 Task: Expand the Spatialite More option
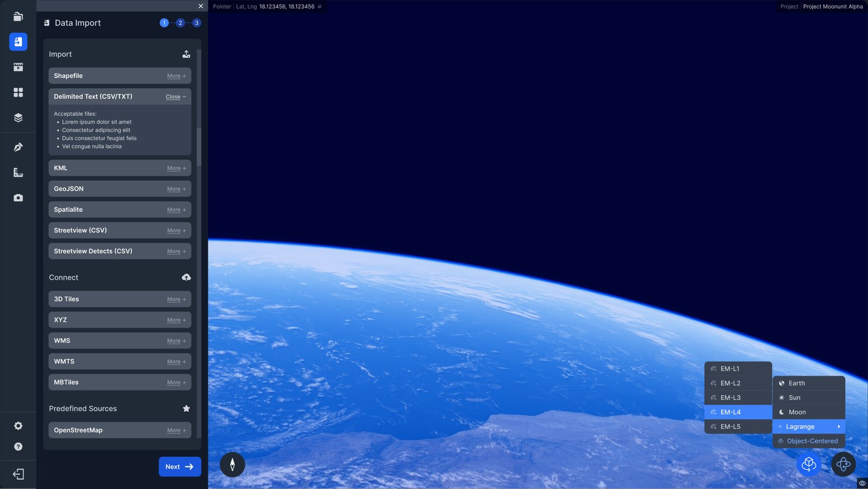(176, 209)
